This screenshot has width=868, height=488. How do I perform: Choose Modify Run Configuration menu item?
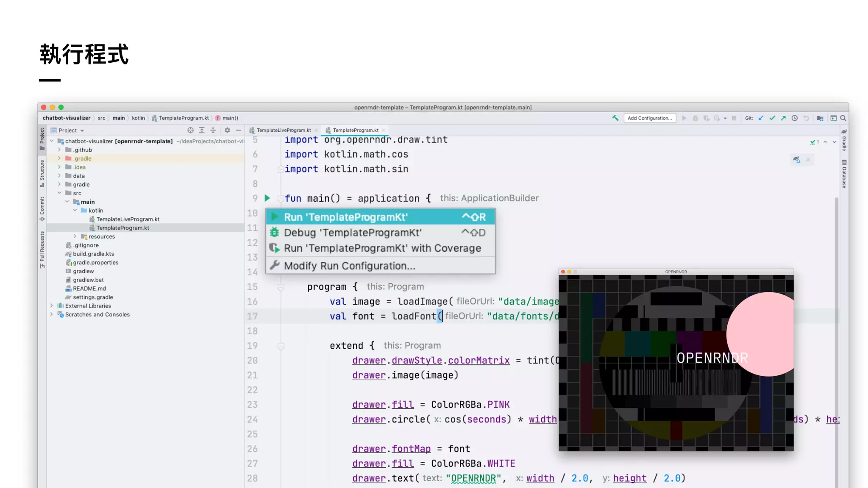click(380, 266)
